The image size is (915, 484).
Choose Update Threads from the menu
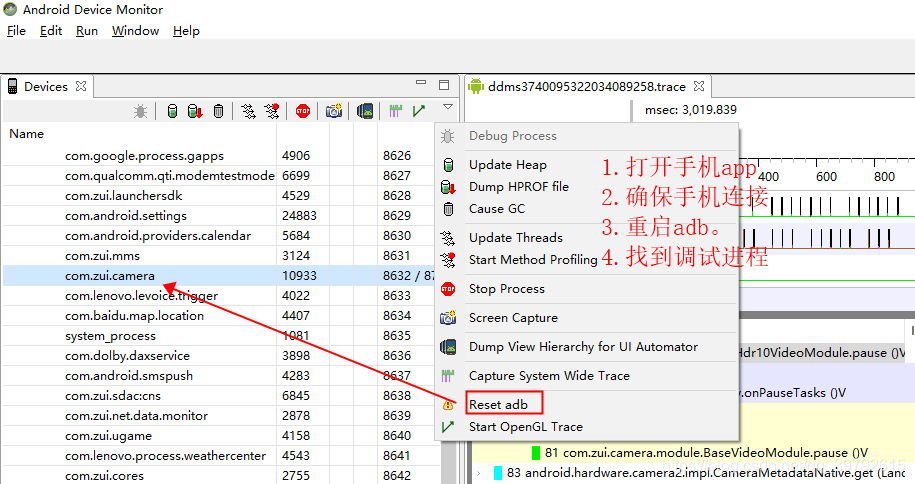click(x=516, y=238)
